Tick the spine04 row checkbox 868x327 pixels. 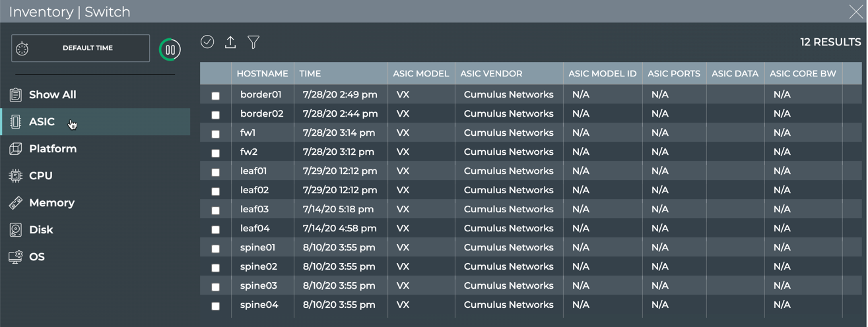215,306
